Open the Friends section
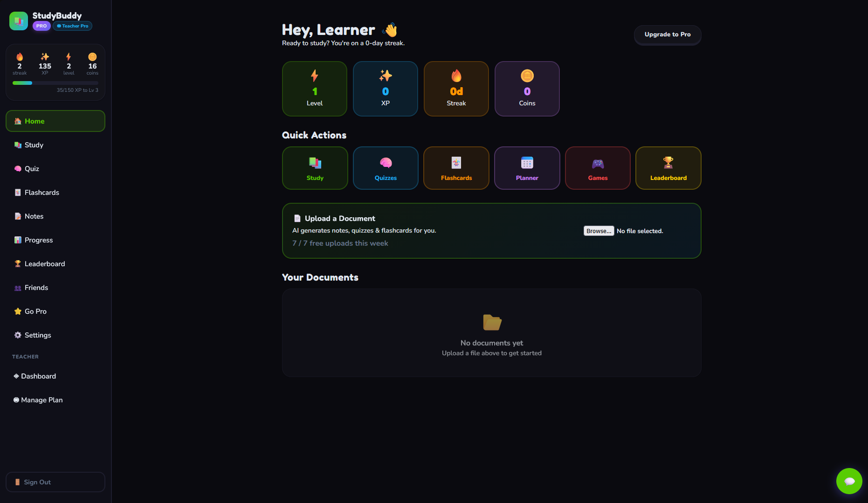The width and height of the screenshot is (868, 503). tap(36, 288)
